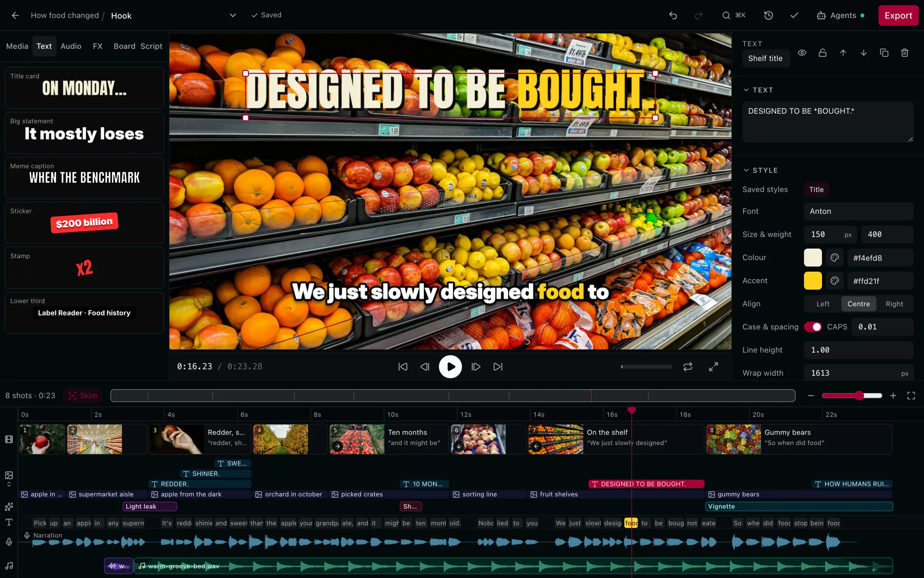Click the cream Colour swatch

(813, 258)
